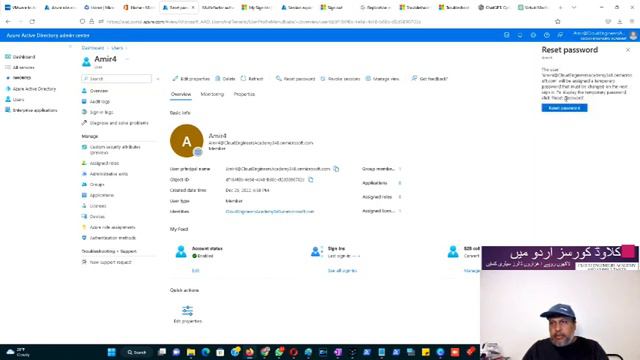This screenshot has height=360, width=640.
Task: Click the See all sign-ins link
Action: click(342, 270)
